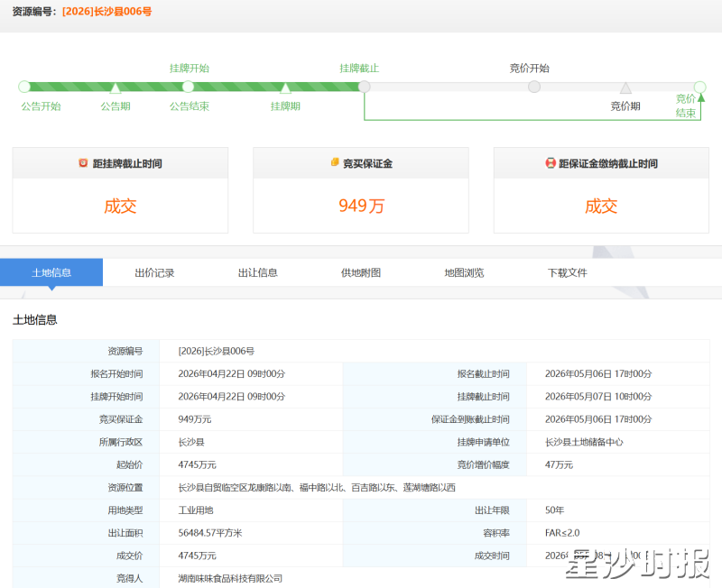
Task: Click the 成交价 value 4745万元
Action: click(197, 556)
